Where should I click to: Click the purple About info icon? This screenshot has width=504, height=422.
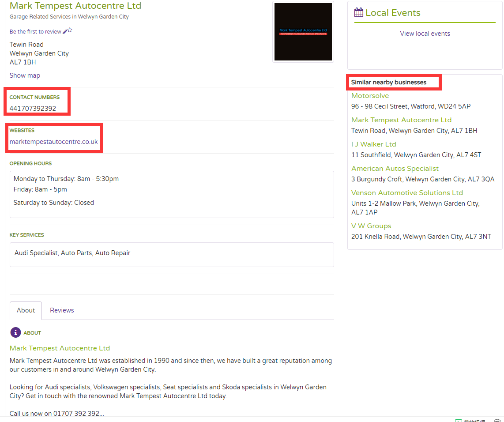[x=15, y=332]
